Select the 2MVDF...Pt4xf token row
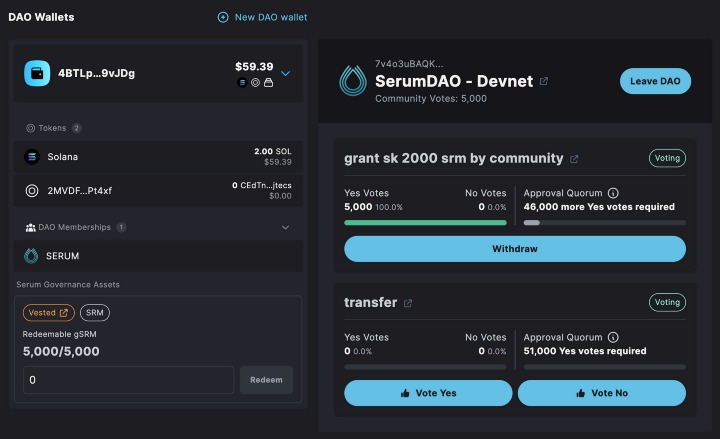 (158, 191)
